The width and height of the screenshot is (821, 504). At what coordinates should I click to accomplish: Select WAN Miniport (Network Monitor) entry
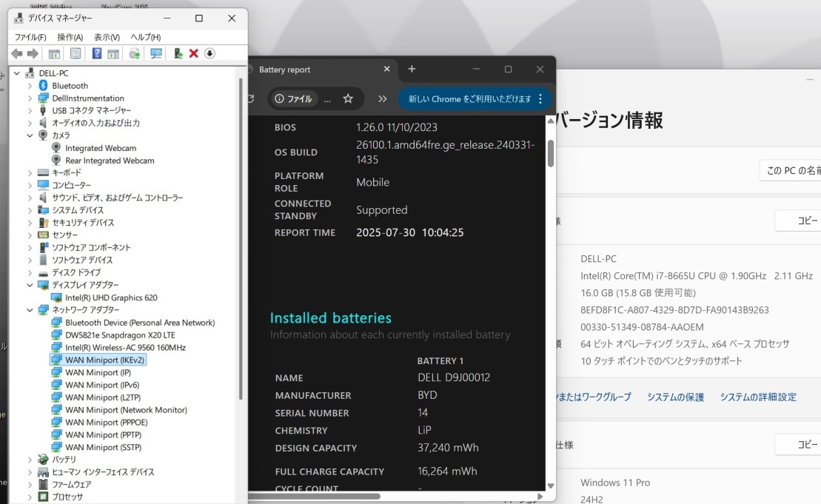click(126, 410)
